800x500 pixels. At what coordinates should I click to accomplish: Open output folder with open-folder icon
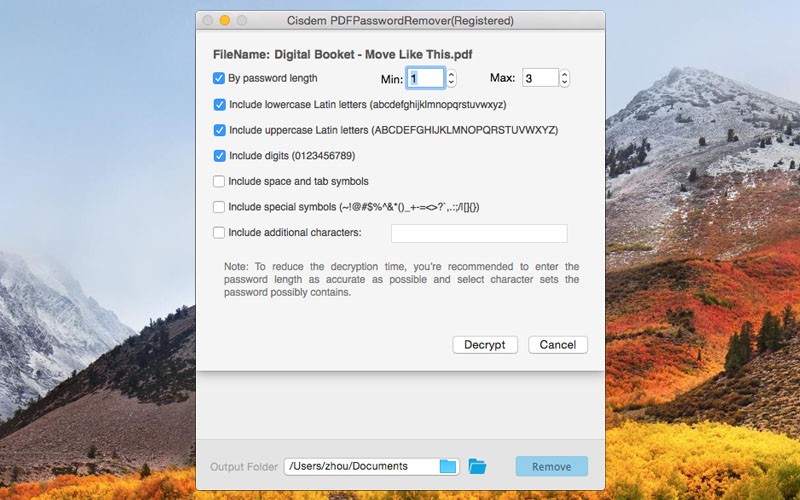477,466
